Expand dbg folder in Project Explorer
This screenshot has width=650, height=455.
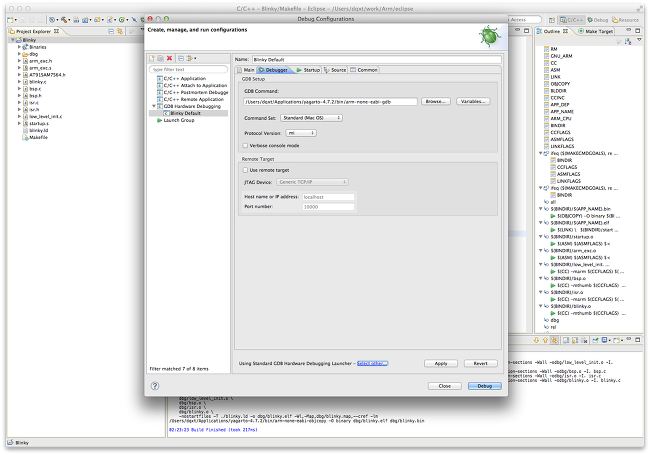19,54
